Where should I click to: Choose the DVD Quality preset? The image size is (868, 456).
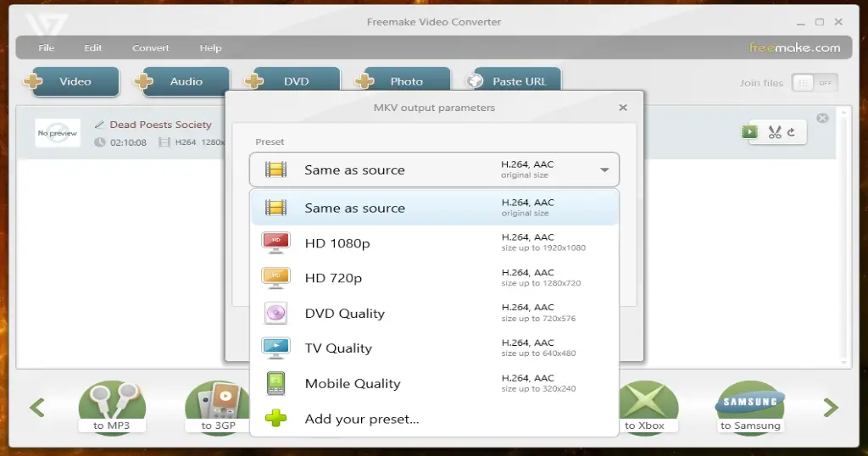[x=435, y=314]
